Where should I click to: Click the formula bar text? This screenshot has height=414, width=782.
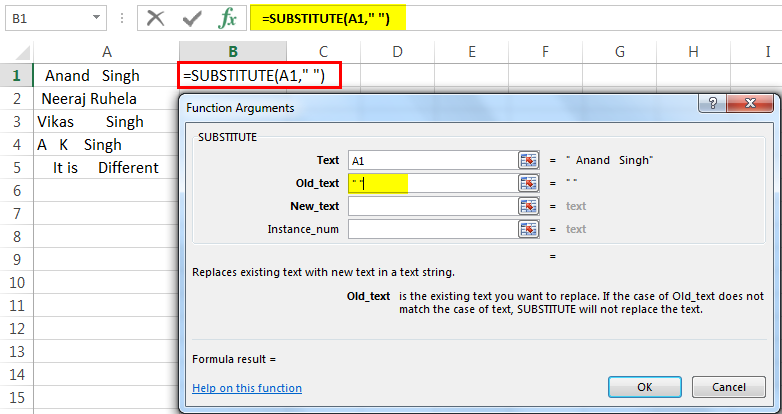coord(328,18)
